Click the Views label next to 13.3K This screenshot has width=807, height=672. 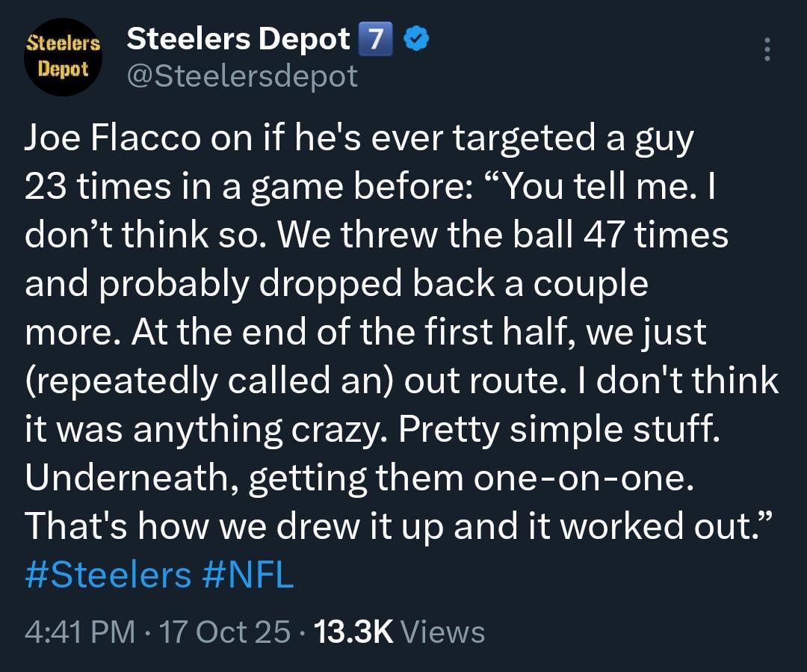445,632
